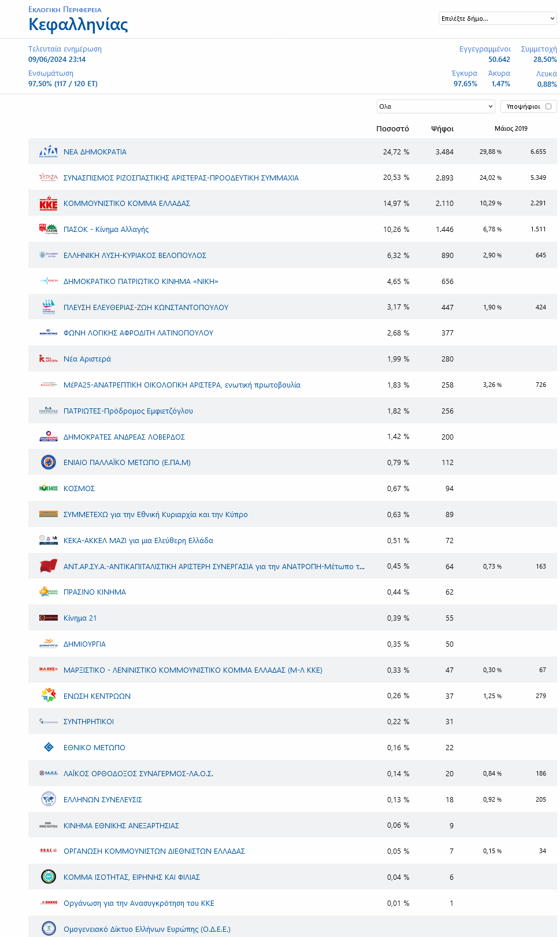The image size is (560, 937).
Task: Select the Νέα Αριστερά party link
Action: (x=87, y=359)
